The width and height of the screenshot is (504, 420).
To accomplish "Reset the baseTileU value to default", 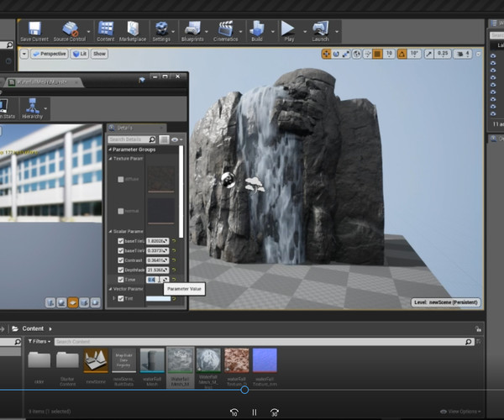I will point(174,241).
